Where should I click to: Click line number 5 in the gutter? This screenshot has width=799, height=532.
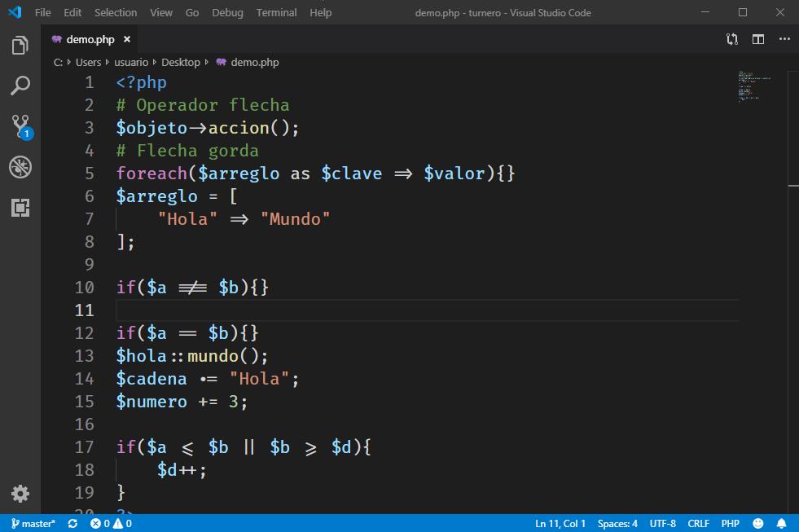click(89, 174)
